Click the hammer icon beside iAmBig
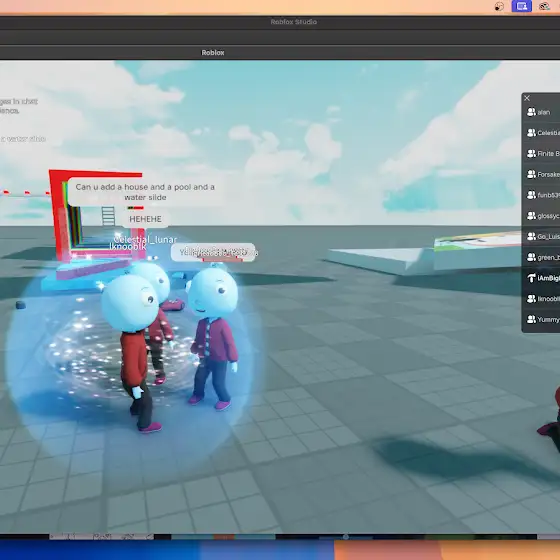This screenshot has width=560, height=560. pyautogui.click(x=531, y=278)
